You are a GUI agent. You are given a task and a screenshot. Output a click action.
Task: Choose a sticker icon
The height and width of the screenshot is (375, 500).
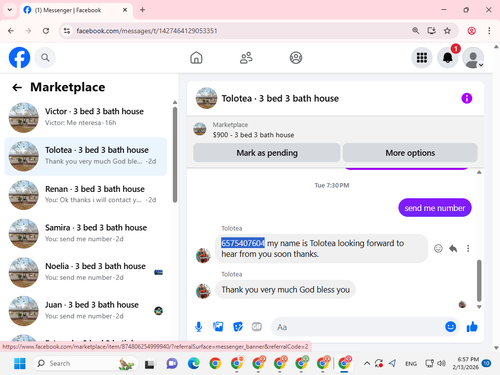tap(238, 327)
